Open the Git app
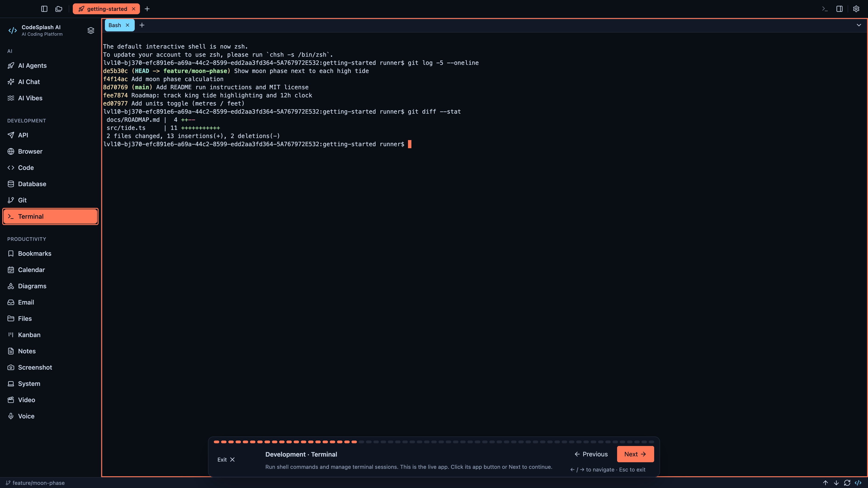The width and height of the screenshot is (868, 488). [50, 200]
